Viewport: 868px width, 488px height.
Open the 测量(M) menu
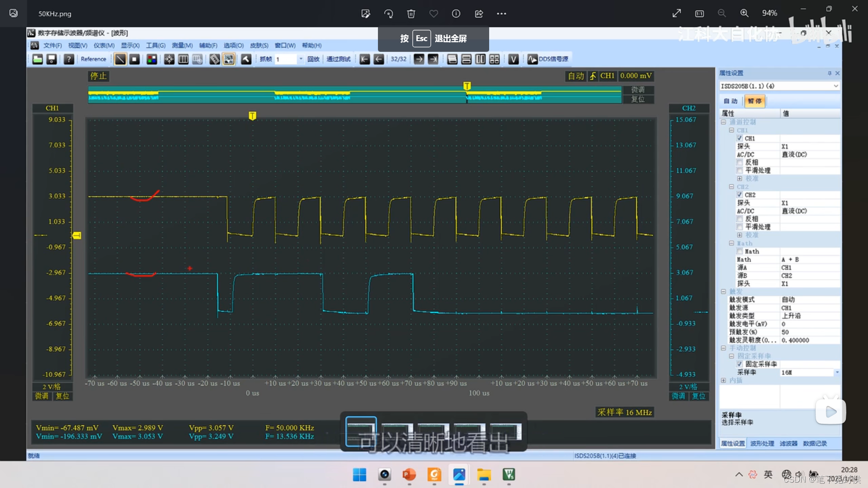pyautogui.click(x=182, y=46)
